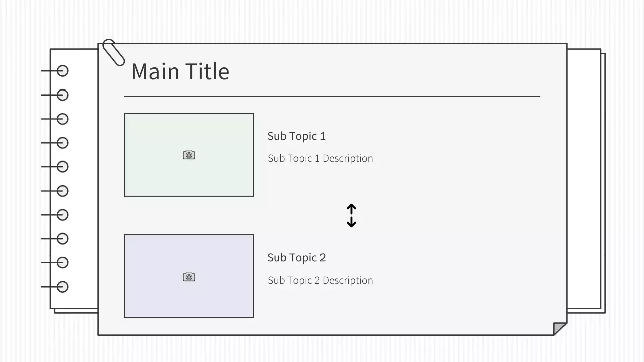The image size is (644, 362).
Task: Click the Sub Topic 2 Description text
Action: click(x=320, y=280)
